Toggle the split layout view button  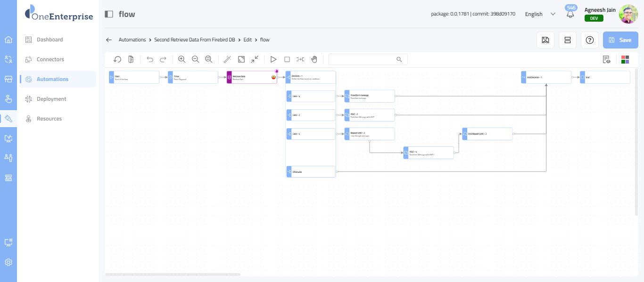point(568,40)
